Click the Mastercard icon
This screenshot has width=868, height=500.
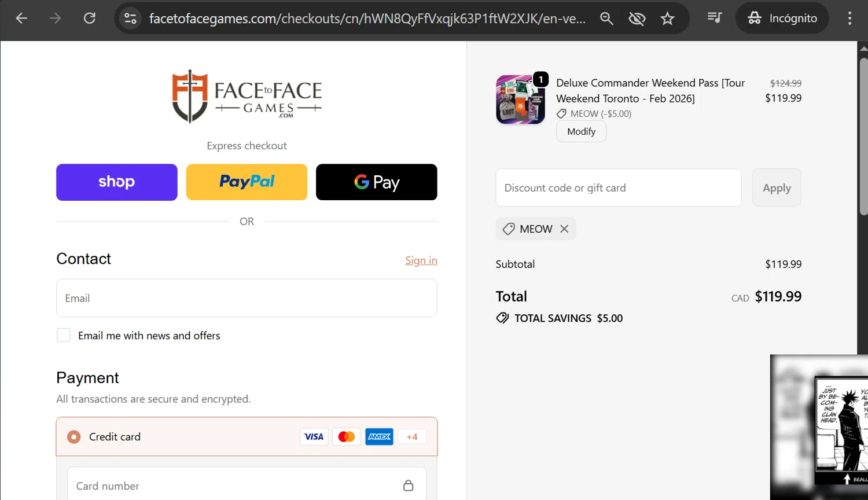pyautogui.click(x=347, y=437)
